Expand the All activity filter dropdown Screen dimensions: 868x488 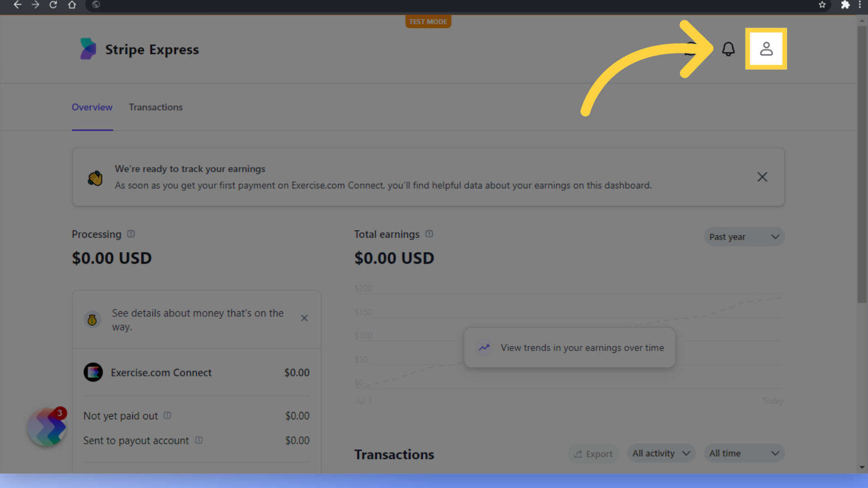click(x=660, y=454)
